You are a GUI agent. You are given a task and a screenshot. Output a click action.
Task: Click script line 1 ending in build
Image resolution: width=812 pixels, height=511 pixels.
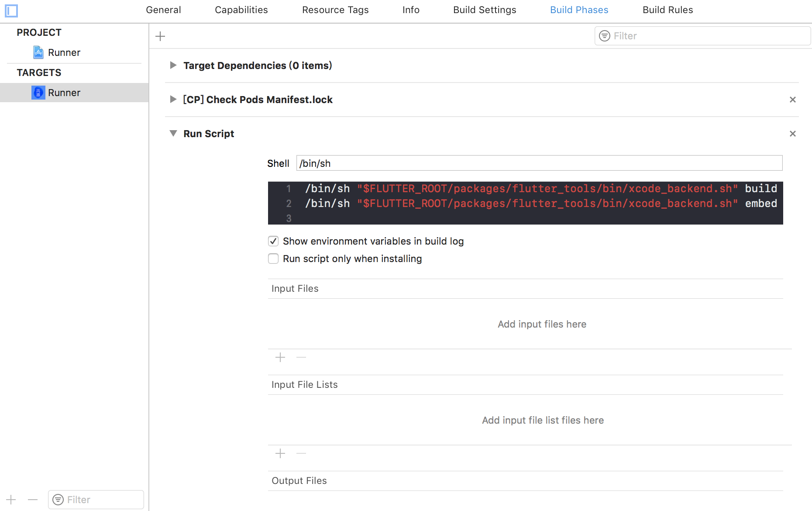click(541, 189)
